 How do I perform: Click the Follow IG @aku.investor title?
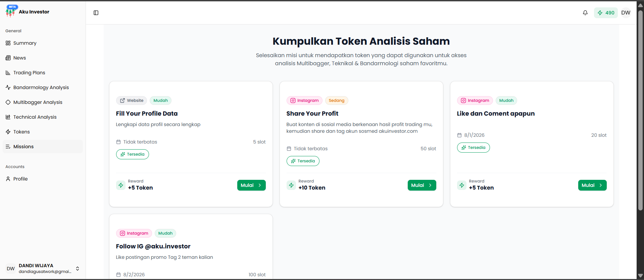pyautogui.click(x=153, y=246)
